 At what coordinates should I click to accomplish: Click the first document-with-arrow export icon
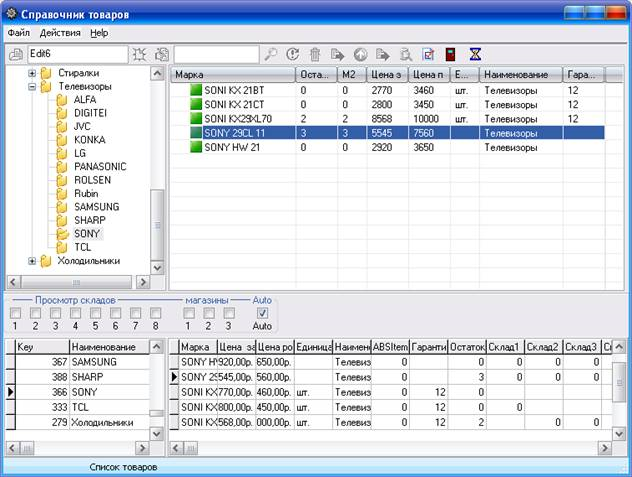337,54
